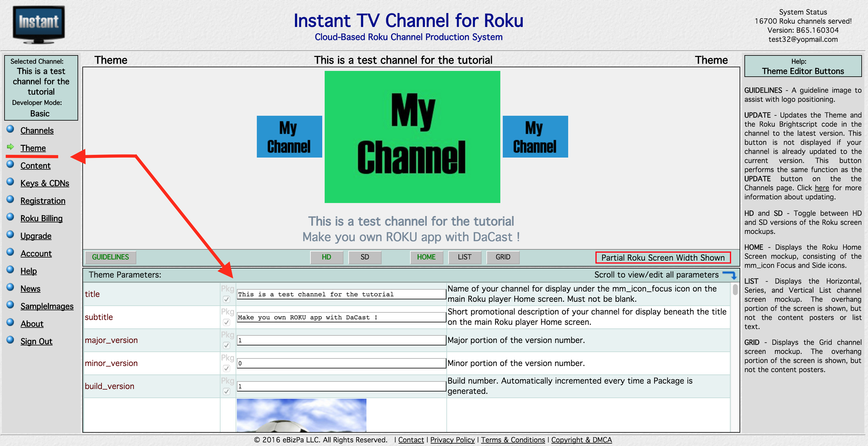Click the blue bullet beside Account

(x=10, y=252)
